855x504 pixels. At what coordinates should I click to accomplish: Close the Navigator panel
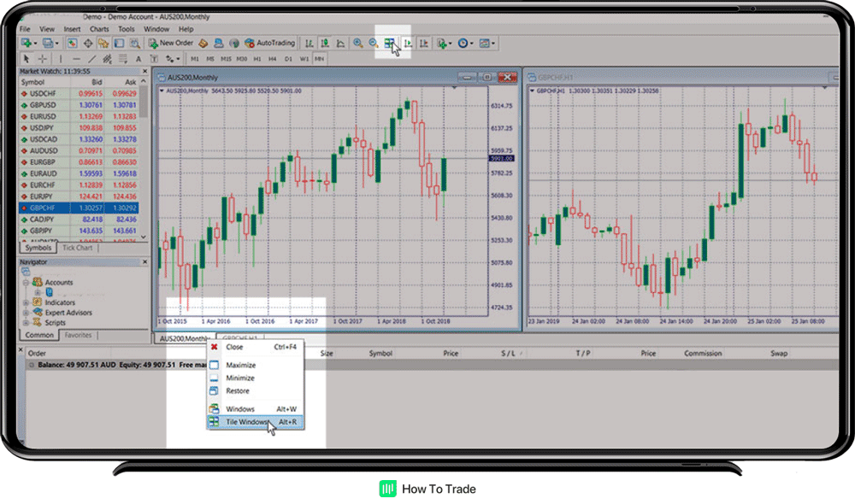point(144,261)
